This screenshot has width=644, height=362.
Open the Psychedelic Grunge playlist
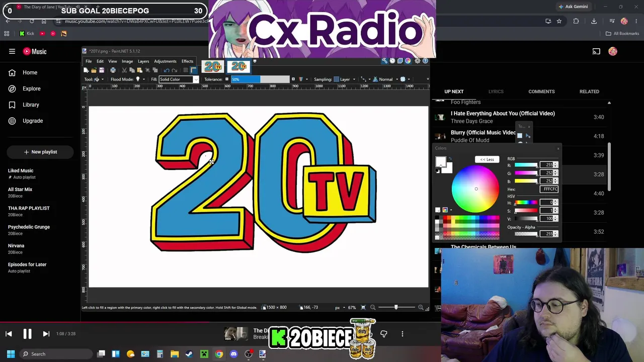29,230
